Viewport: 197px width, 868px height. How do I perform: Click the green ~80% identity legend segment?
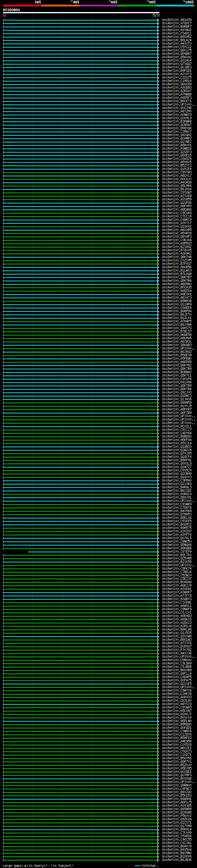[x=137, y=6]
